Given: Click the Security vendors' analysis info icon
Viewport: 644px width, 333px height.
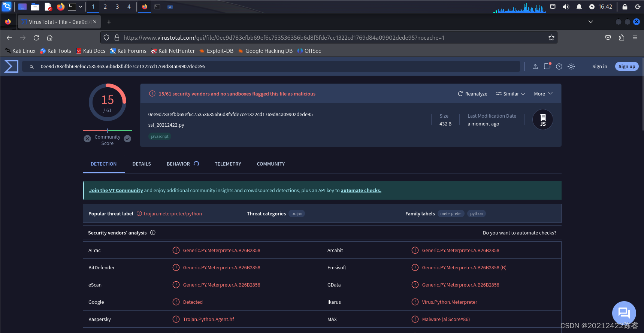Looking at the screenshot, I should pyautogui.click(x=153, y=233).
